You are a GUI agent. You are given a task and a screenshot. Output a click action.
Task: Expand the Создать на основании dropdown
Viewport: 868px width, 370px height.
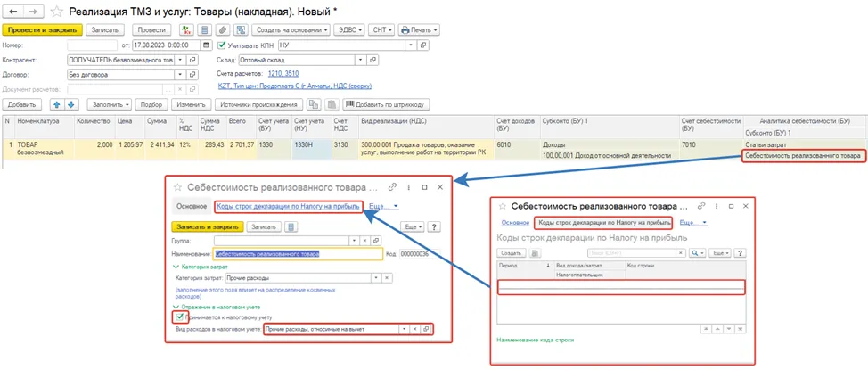tap(291, 30)
